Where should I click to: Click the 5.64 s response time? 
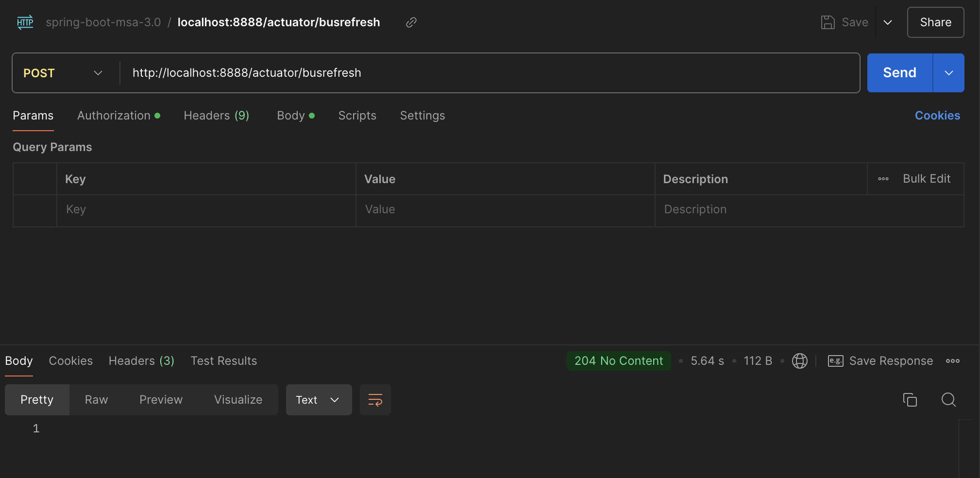click(707, 361)
